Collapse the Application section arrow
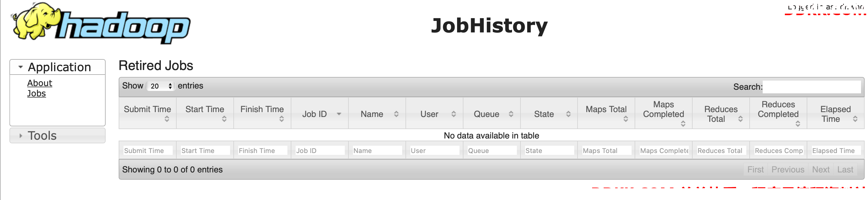The image size is (868, 200). pos(21,67)
